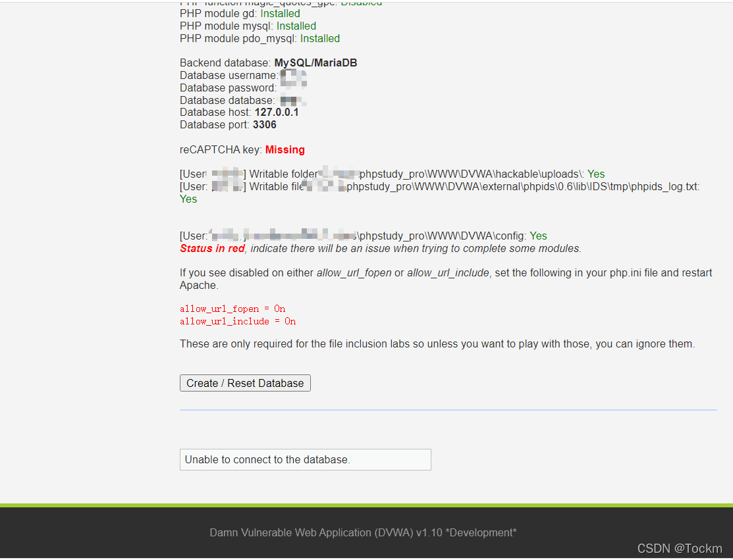Viewport: 733px width, 560px height.
Task: Click 'Yes' after the hackable\uploads folder path
Action: [596, 174]
